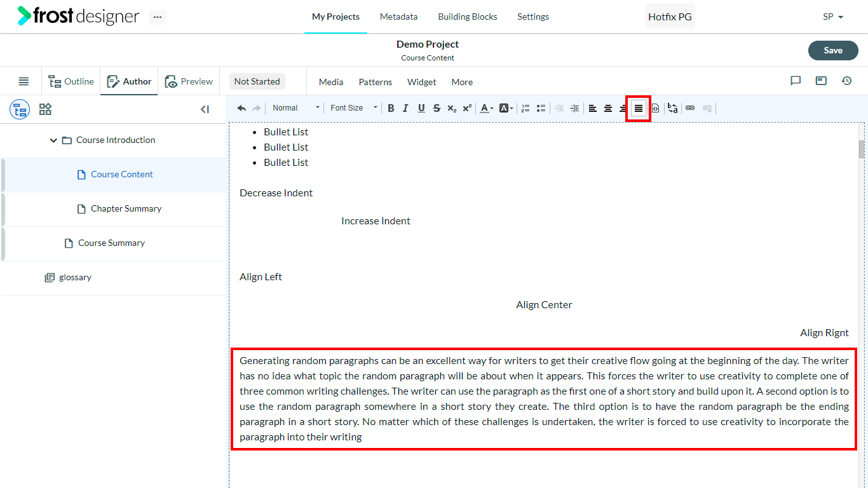The height and width of the screenshot is (488, 868).
Task: Click the redo arrow icon
Action: point(257,108)
